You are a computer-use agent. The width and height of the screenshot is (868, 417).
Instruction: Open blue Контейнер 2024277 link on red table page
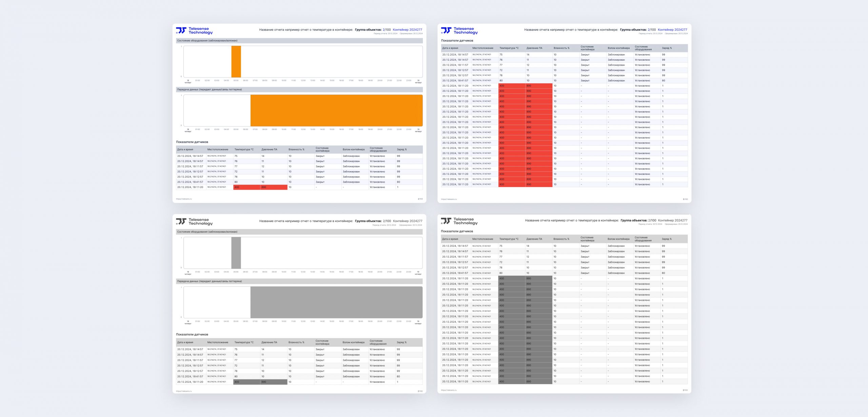coord(672,30)
